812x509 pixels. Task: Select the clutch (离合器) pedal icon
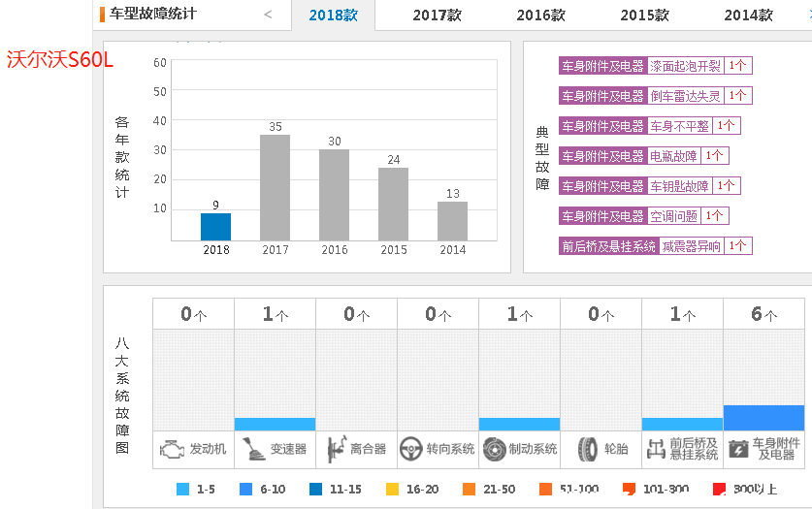point(336,449)
